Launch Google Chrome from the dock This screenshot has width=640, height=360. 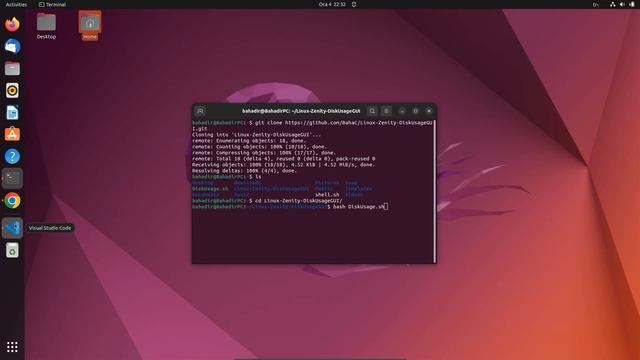click(12, 201)
